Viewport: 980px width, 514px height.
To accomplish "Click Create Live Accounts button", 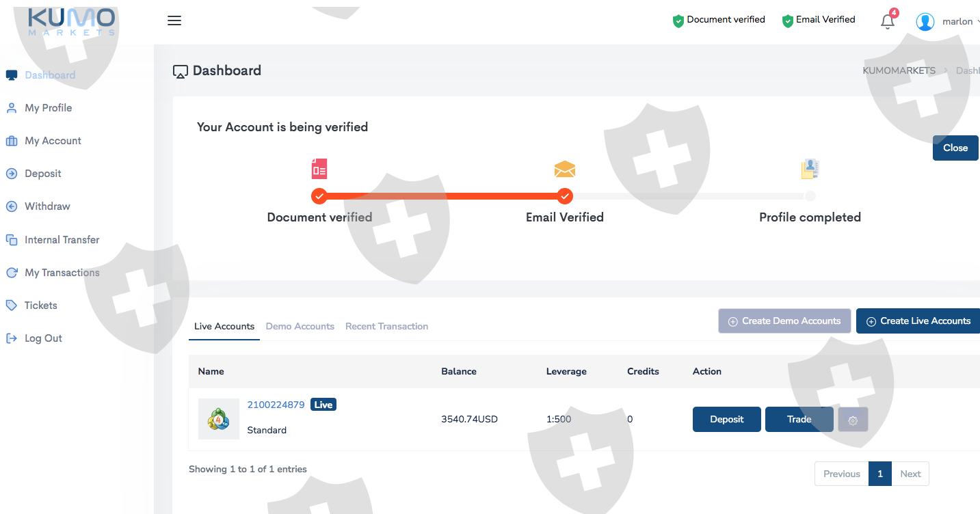I will (918, 321).
